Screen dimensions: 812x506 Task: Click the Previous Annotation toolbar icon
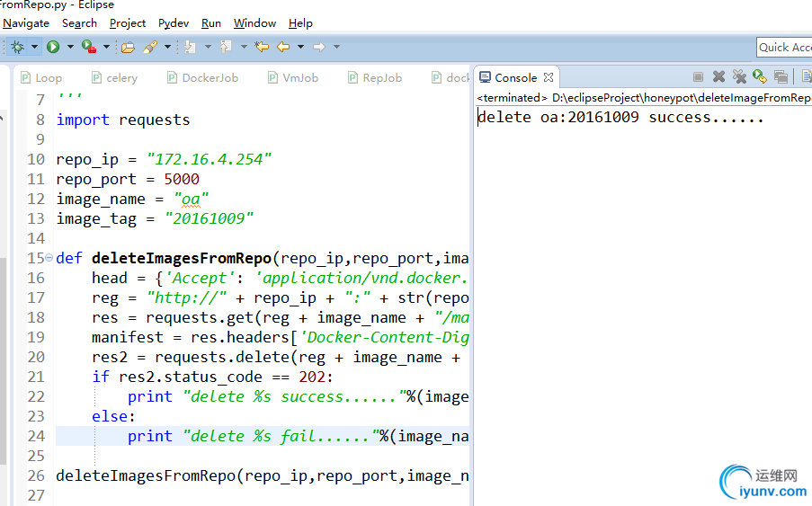(226, 47)
